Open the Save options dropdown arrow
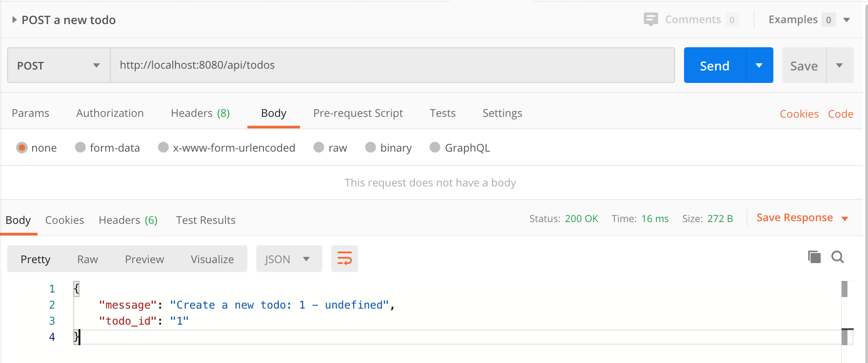 pyautogui.click(x=839, y=65)
